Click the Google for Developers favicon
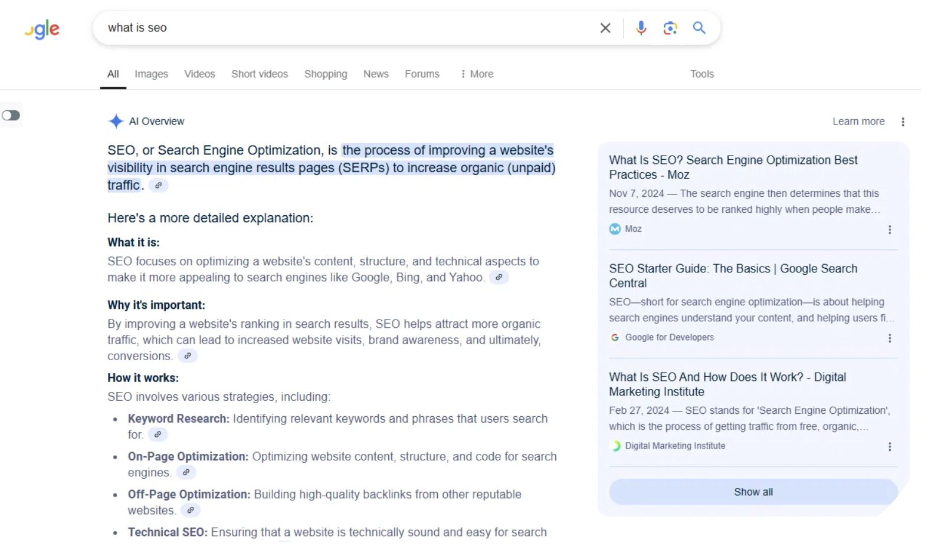Image resolution: width=931 pixels, height=560 pixels. (x=615, y=337)
